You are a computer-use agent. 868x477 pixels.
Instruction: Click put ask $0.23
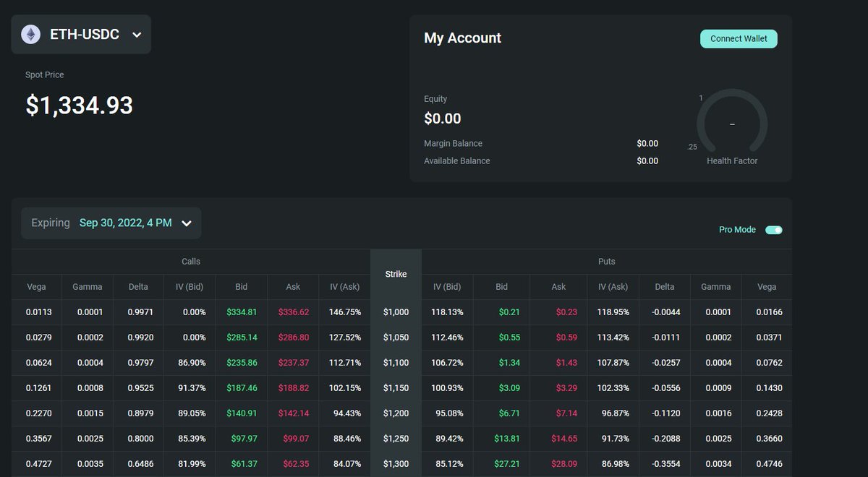coord(566,312)
